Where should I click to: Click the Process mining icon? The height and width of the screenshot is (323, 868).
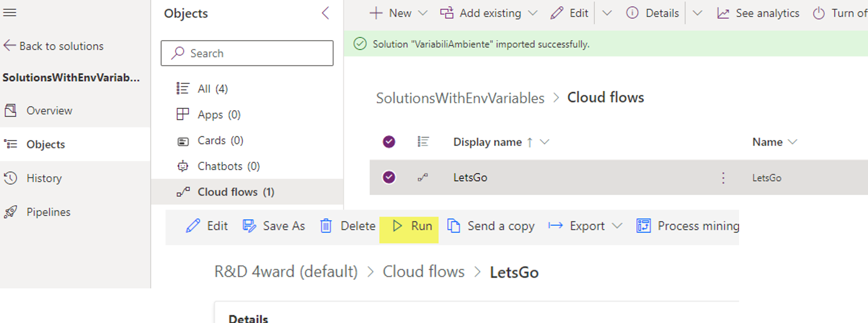(x=644, y=226)
